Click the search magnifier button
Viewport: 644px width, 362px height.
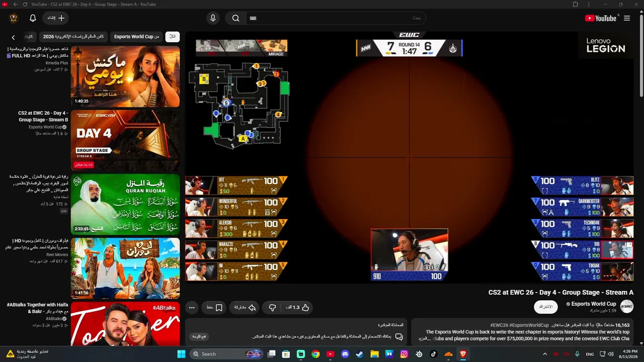[235, 18]
